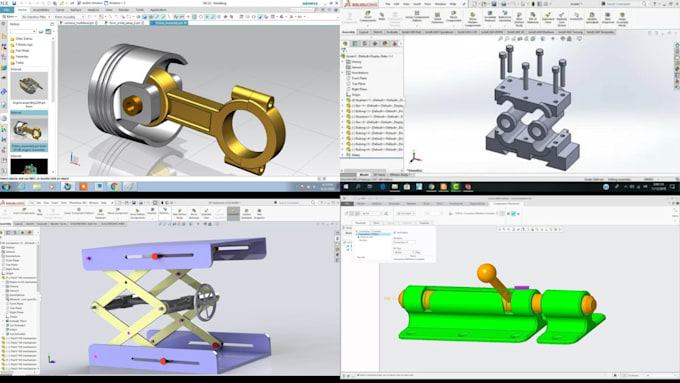The image size is (680, 383).
Task: Open Insert menu in the bearing-block SolidWorks window
Action: point(417,4)
